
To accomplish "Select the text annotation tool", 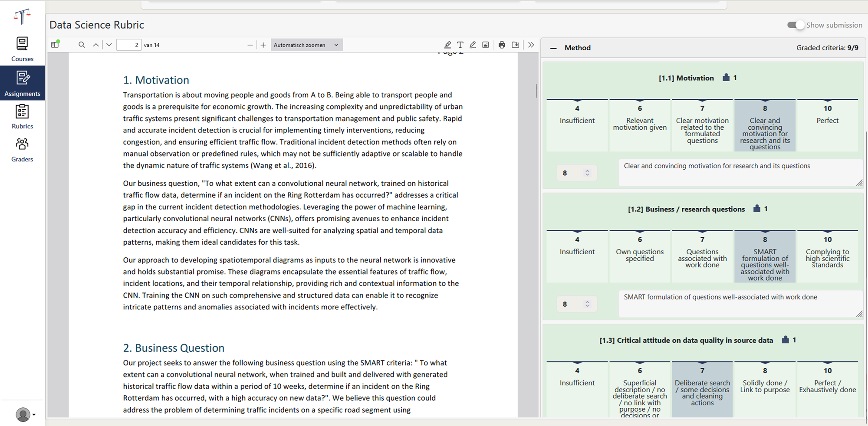I will 460,45.
